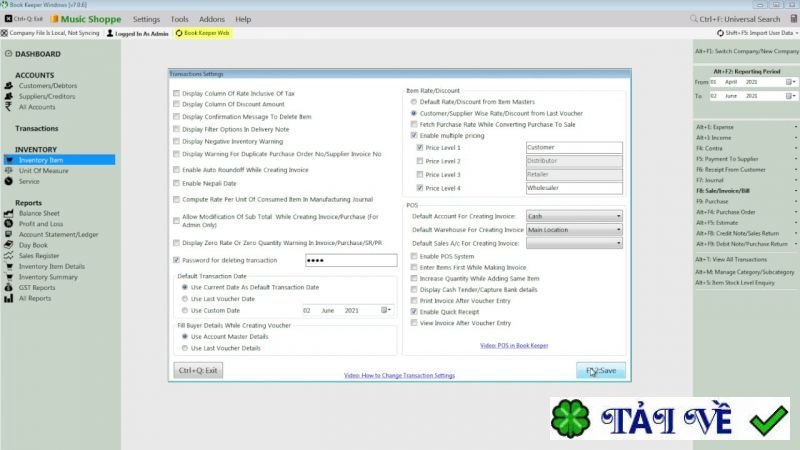Viewport: 800px width, 450px height.
Task: Click the Profit and Loss icon
Action: (x=9, y=224)
